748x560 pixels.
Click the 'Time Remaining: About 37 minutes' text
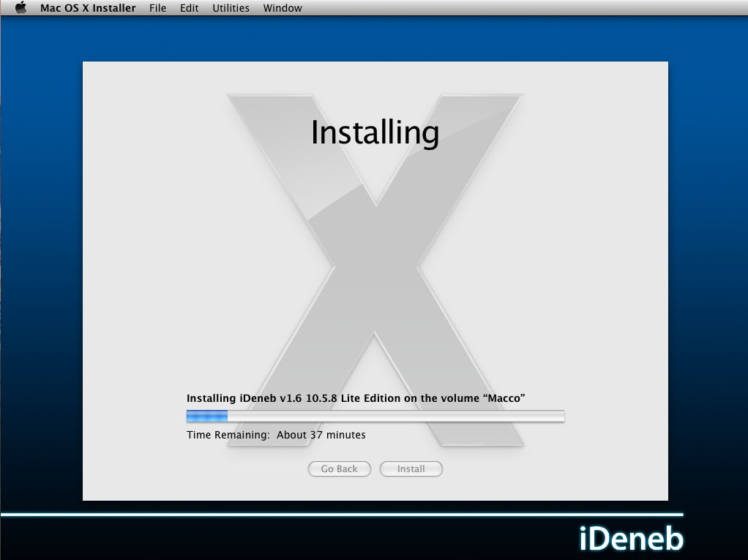[x=276, y=435]
